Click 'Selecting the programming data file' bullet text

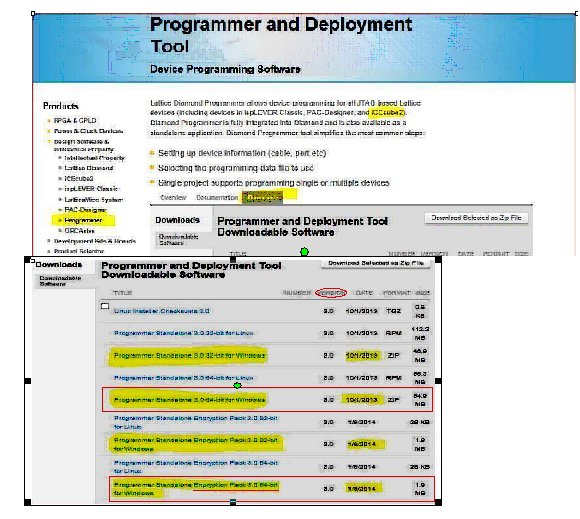[236, 168]
